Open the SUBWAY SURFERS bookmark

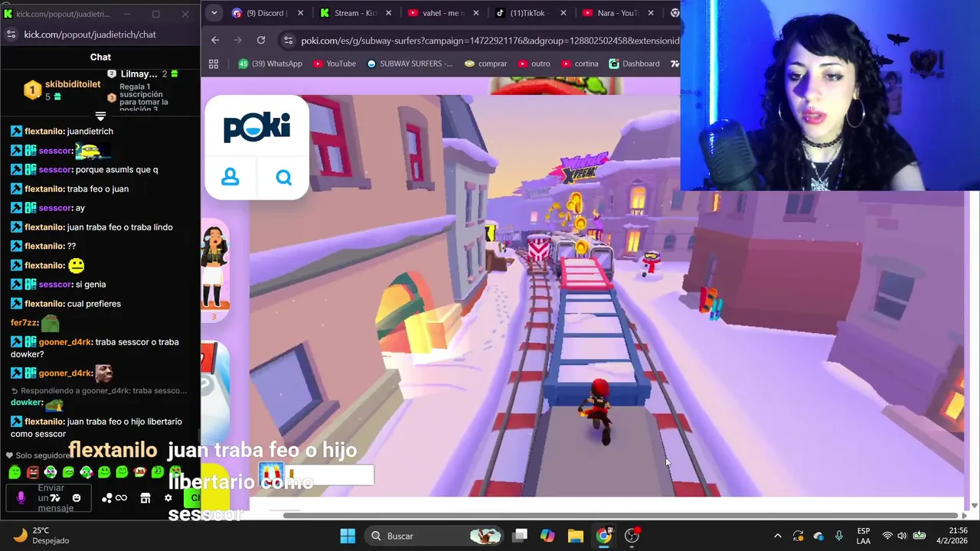pos(410,64)
